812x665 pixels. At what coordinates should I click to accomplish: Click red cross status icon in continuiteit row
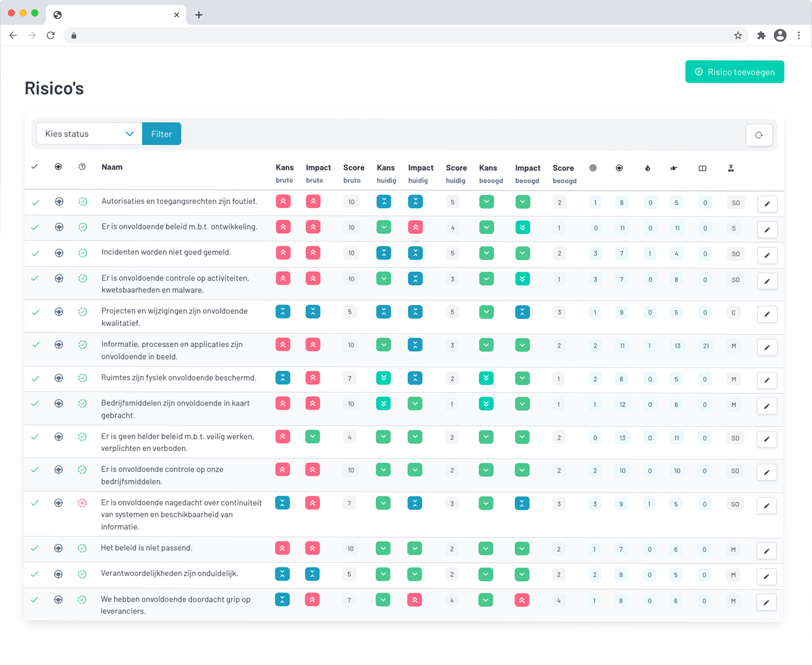pyautogui.click(x=82, y=503)
